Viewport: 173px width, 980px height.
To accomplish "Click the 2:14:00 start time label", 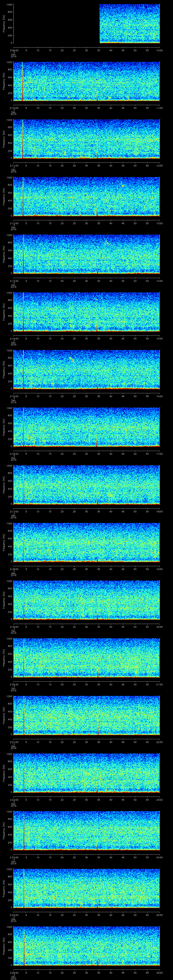I will pos(14,339).
